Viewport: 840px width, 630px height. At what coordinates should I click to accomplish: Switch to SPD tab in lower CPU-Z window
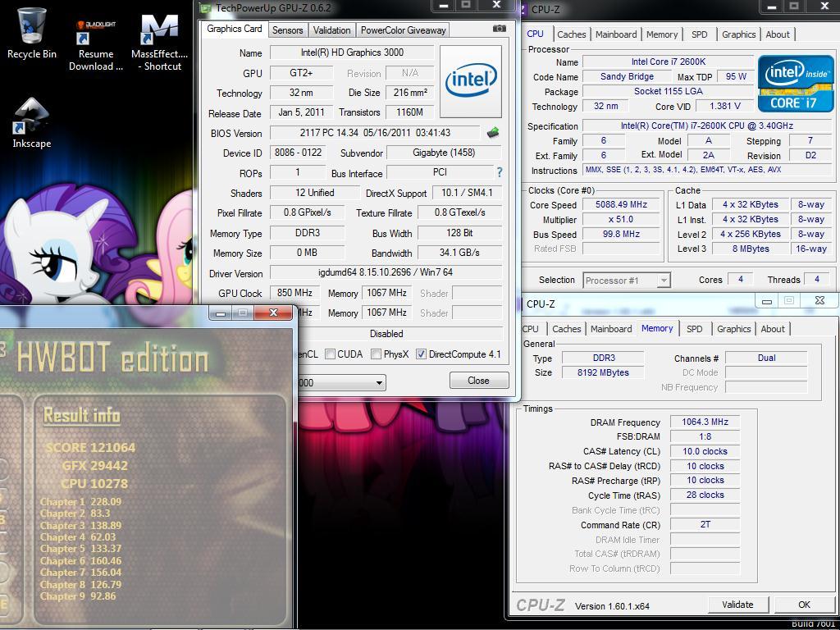pyautogui.click(x=694, y=329)
